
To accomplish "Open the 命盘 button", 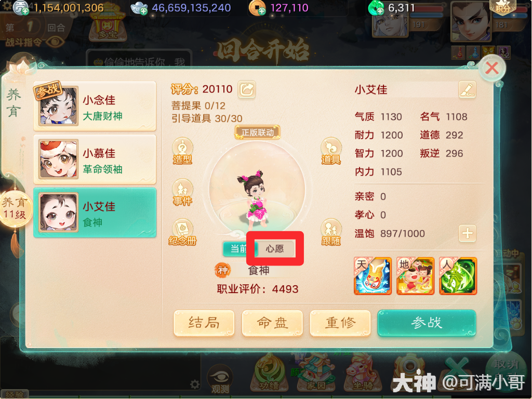I will [272, 323].
